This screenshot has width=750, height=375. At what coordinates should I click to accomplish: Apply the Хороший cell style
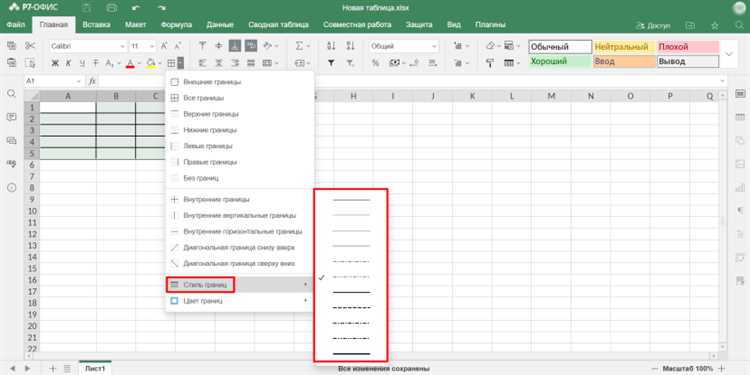(560, 61)
